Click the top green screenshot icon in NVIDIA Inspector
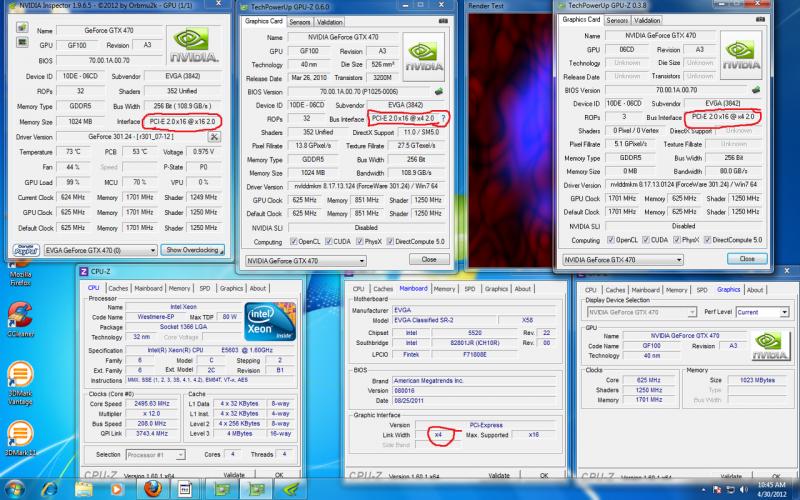This screenshot has width=800, height=500. click(21, 27)
